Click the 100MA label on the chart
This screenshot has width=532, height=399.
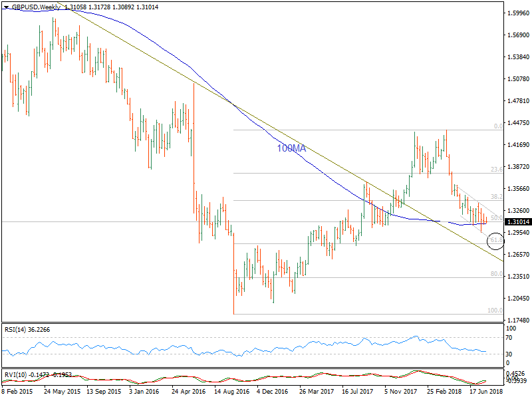(291, 148)
